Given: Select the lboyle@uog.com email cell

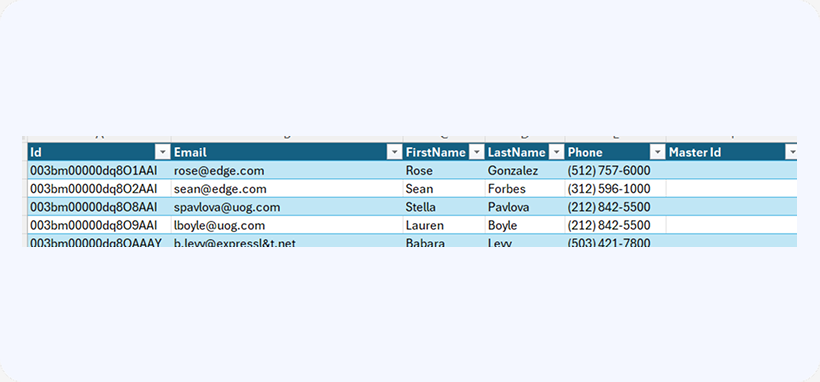Looking at the screenshot, I should (287, 225).
